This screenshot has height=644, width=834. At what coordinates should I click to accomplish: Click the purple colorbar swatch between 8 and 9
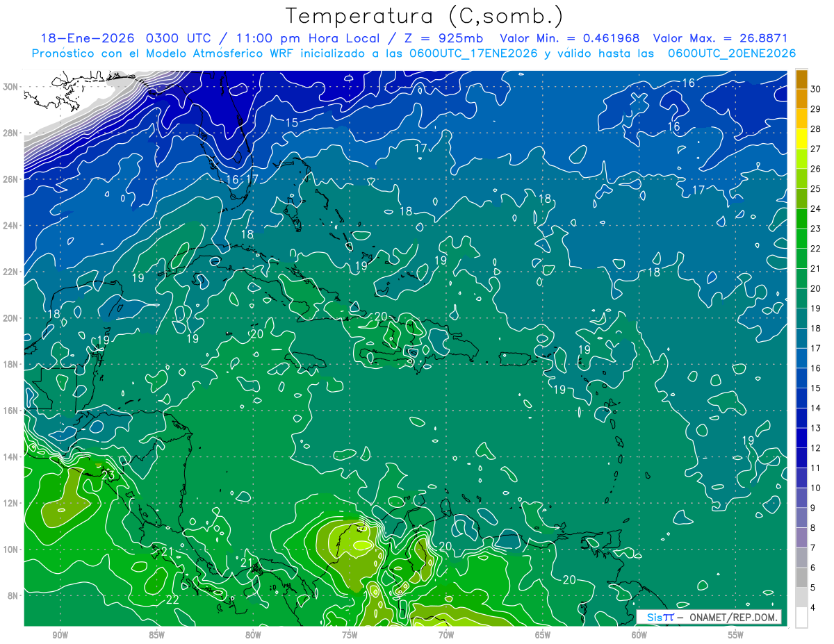(801, 518)
